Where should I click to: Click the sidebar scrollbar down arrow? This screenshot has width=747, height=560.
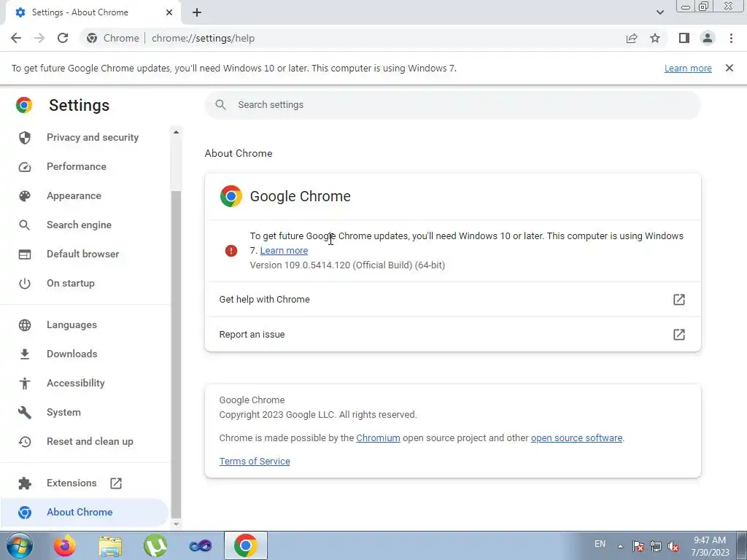coord(176,524)
